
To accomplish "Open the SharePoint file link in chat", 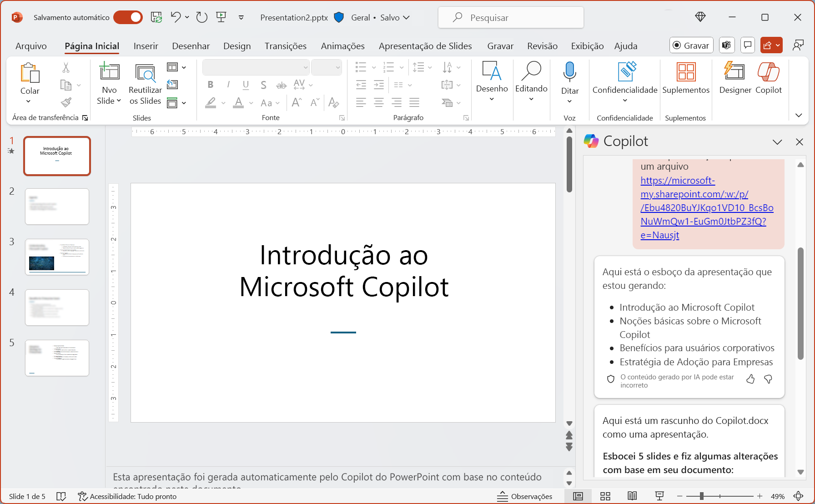I will pyautogui.click(x=707, y=208).
